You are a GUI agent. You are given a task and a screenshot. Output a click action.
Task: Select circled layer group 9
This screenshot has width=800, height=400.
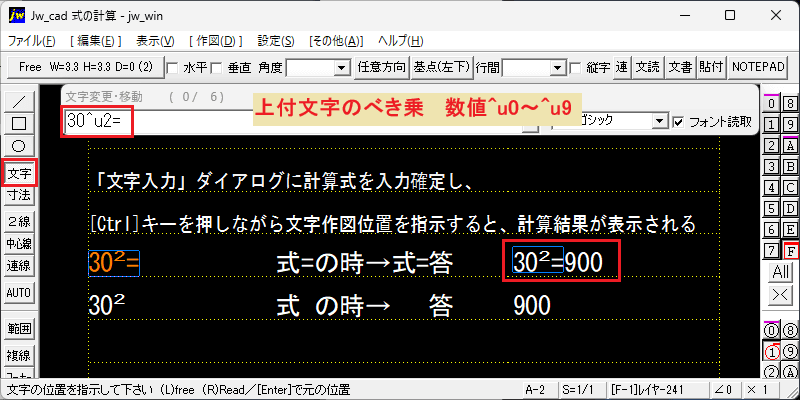coord(790,352)
